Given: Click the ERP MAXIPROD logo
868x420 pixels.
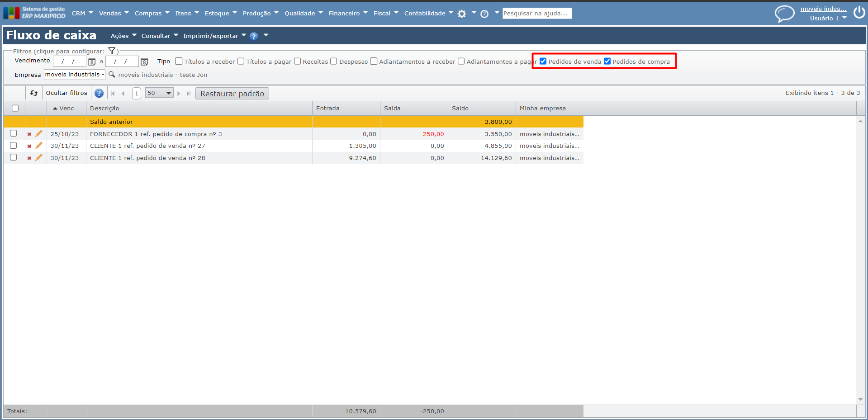Looking at the screenshot, I should click(34, 13).
